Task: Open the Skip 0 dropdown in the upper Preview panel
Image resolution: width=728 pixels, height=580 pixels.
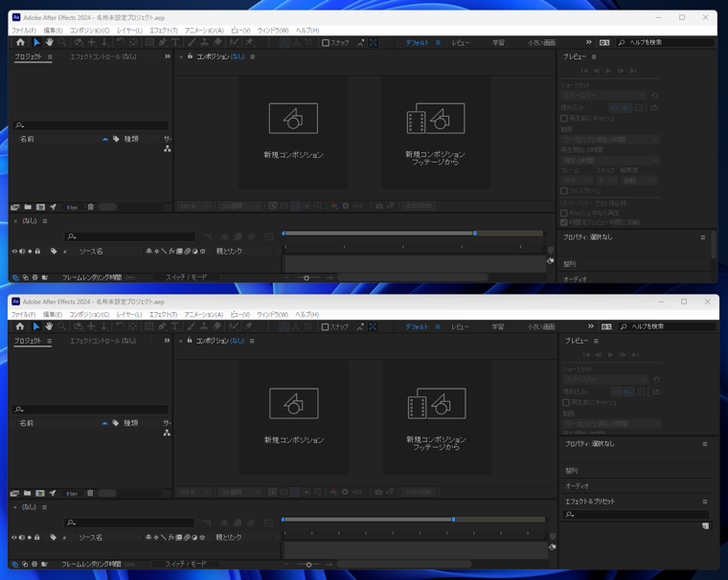Action: point(606,180)
